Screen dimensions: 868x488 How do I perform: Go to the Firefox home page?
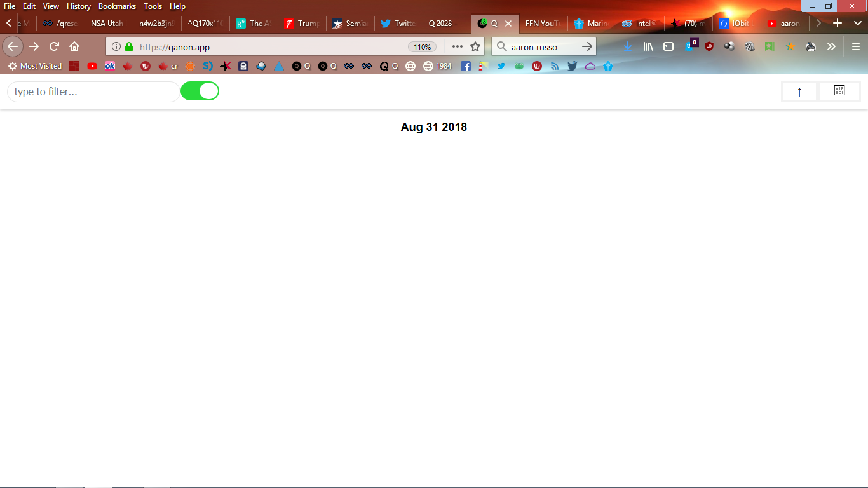tap(74, 46)
